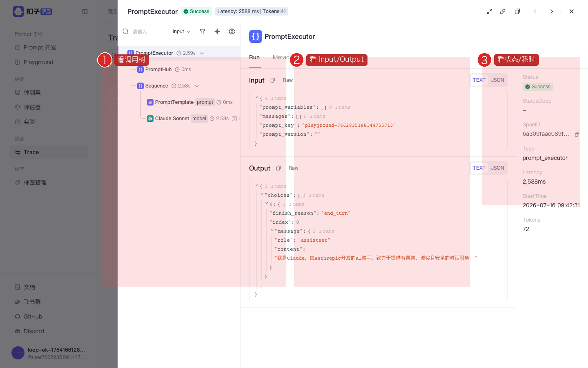Toggle Raw view for Output

tap(293, 168)
